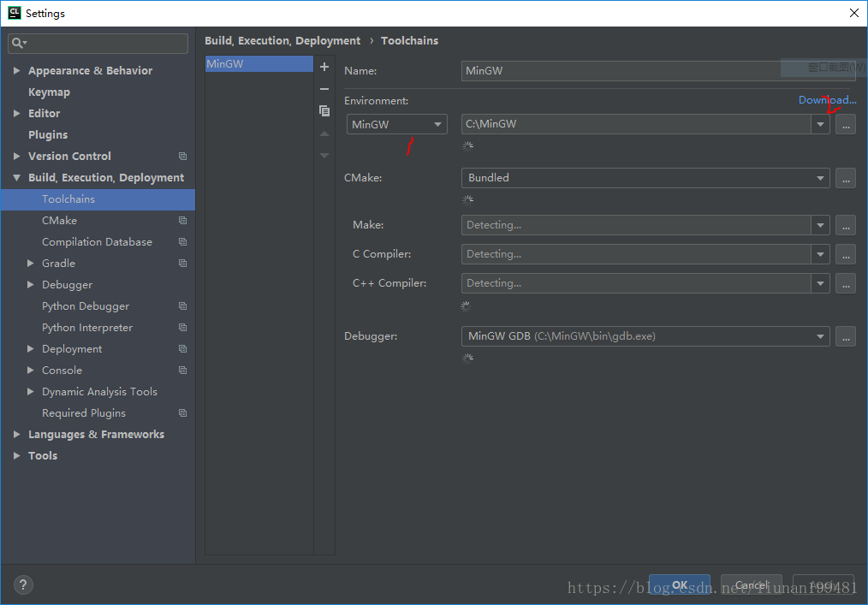The height and width of the screenshot is (605, 868).
Task: Click project-level icon next to Gradle
Action: [182, 264]
